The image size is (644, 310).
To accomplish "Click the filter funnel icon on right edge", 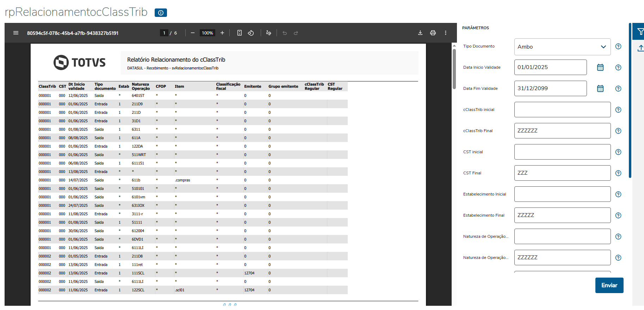I will click(640, 32).
